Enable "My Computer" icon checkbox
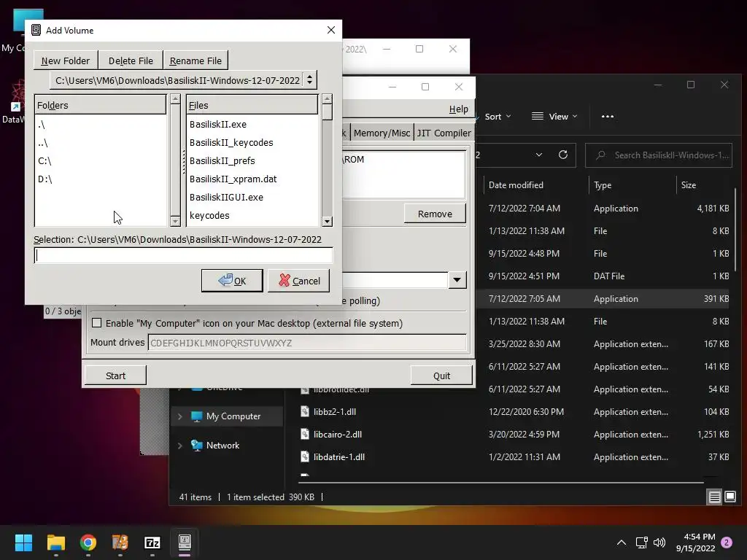This screenshot has height=560, width=747. [97, 323]
